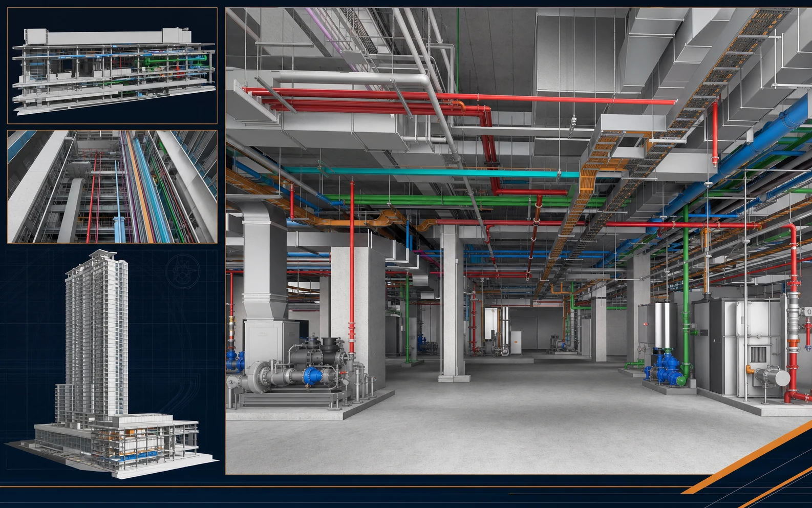Select the vertical pipe shaft view thumbnail
The height and width of the screenshot is (508, 812).
click(x=112, y=186)
